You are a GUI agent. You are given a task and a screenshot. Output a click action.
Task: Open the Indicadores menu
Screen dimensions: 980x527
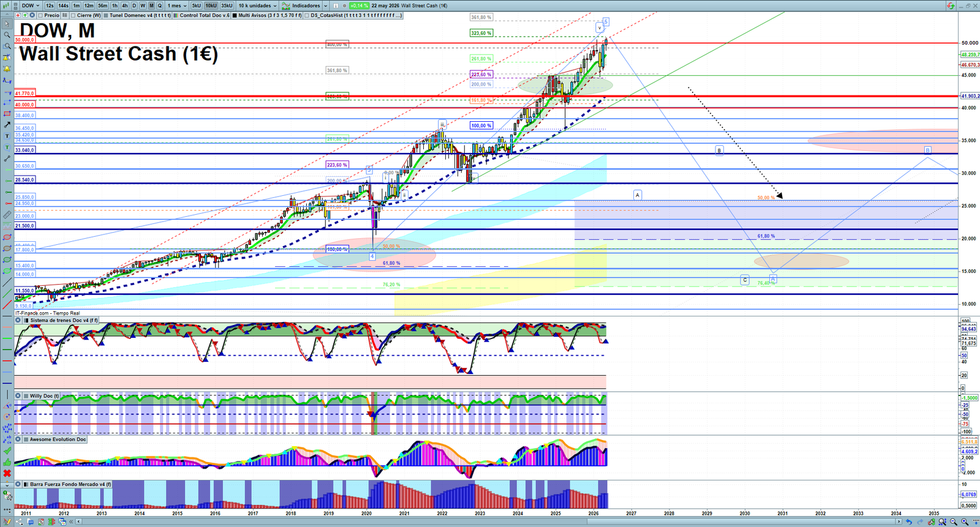(x=301, y=6)
